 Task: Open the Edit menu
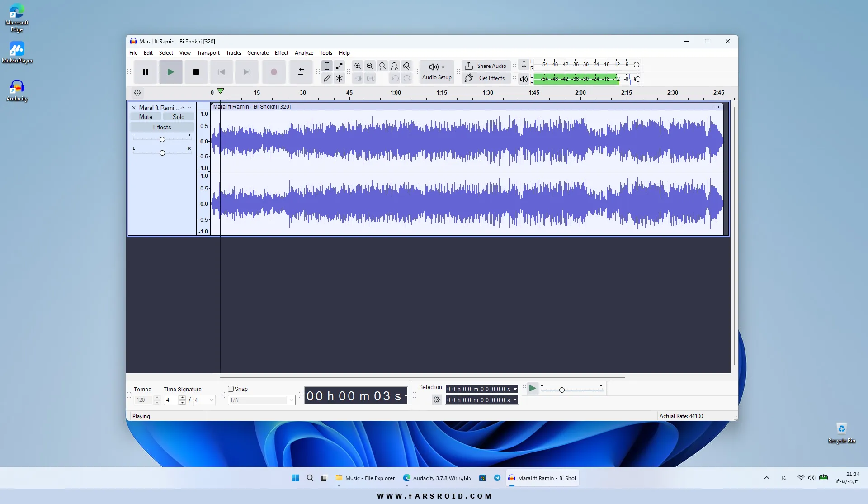[x=148, y=53]
